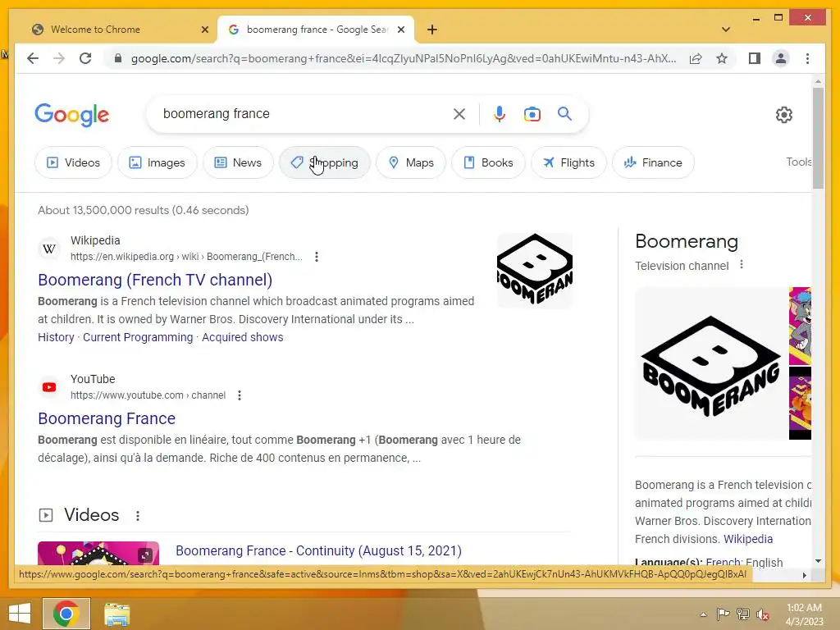Open Boomerang (French TV channel) Wikipedia result

pos(155,280)
